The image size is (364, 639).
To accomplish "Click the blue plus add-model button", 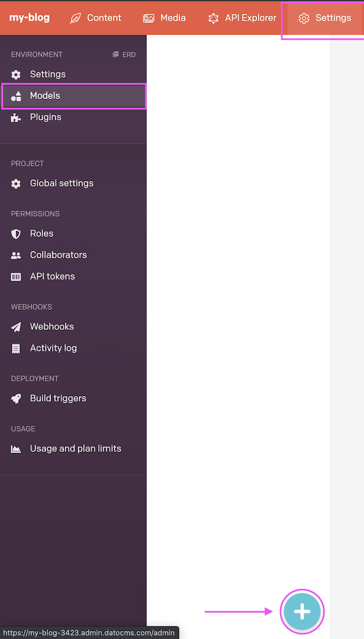I will (x=302, y=611).
